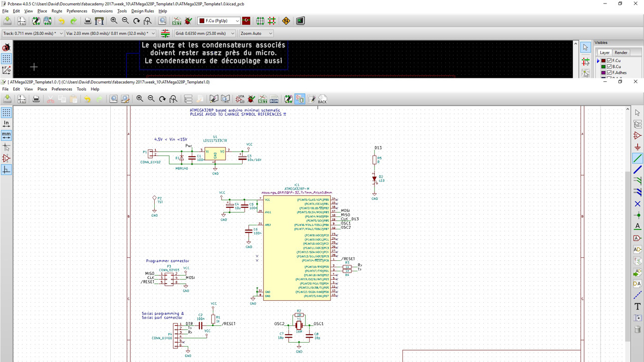The image size is (644, 362).
Task: Click zoom in icon in Eeschema toolbar
Action: (x=140, y=99)
